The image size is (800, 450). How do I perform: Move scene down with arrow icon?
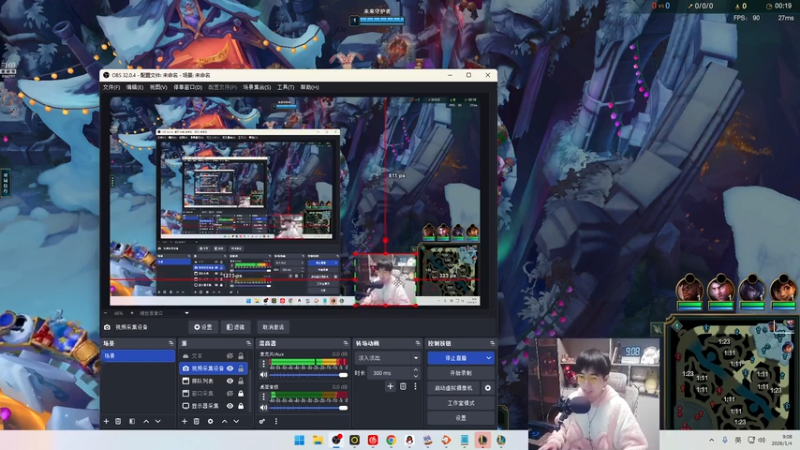[158, 421]
